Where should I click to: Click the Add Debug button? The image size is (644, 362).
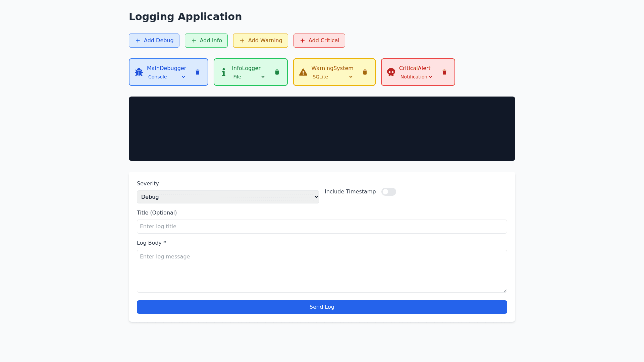154,41
